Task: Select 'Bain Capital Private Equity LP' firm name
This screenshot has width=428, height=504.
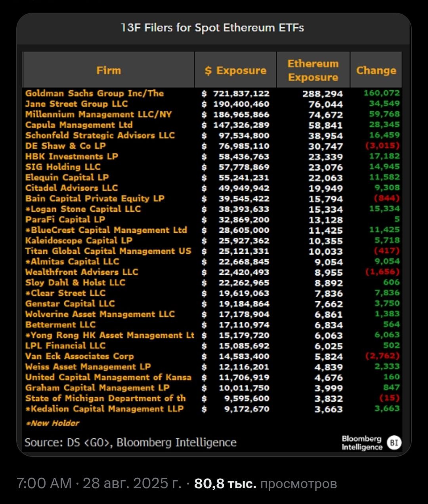Action: click(95, 198)
